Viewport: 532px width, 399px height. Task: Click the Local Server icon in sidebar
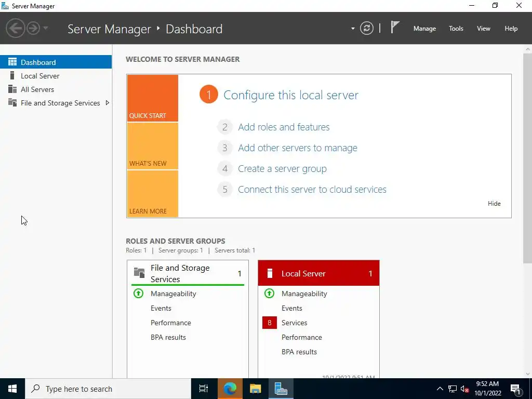pos(12,75)
